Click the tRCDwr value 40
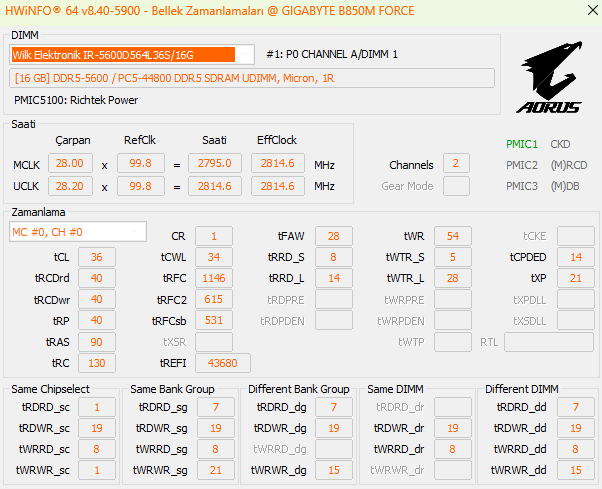This screenshot has width=602, height=489. coord(97,299)
